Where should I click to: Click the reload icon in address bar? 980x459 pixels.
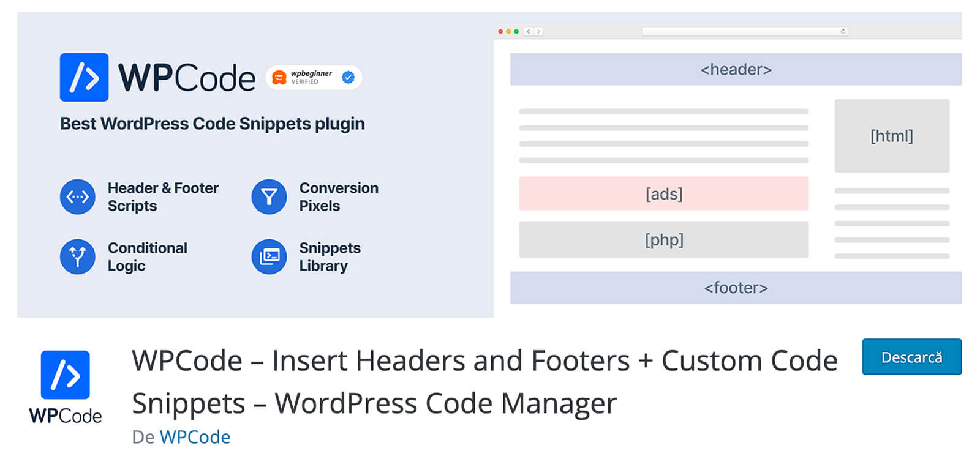pyautogui.click(x=843, y=31)
